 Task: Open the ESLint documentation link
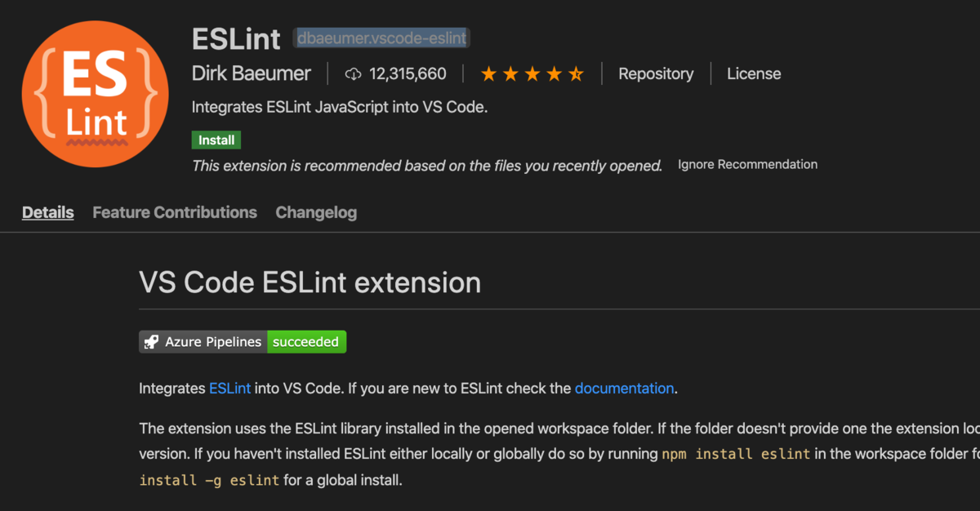[x=624, y=388]
